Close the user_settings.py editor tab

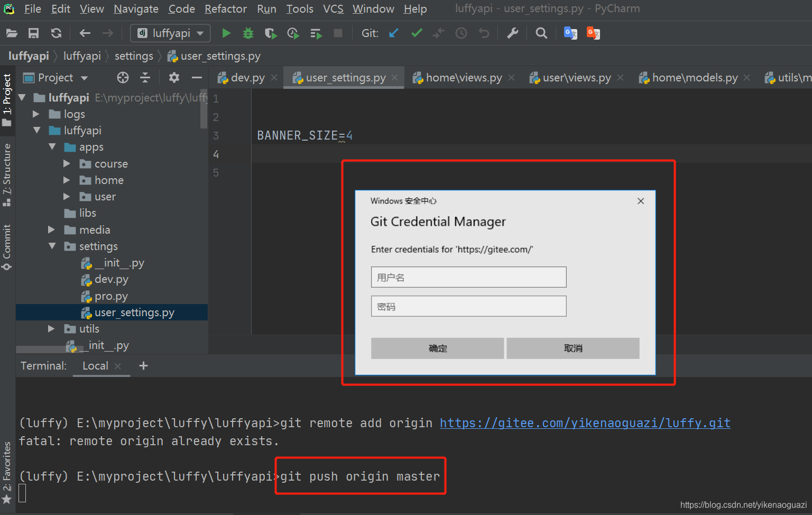click(394, 78)
